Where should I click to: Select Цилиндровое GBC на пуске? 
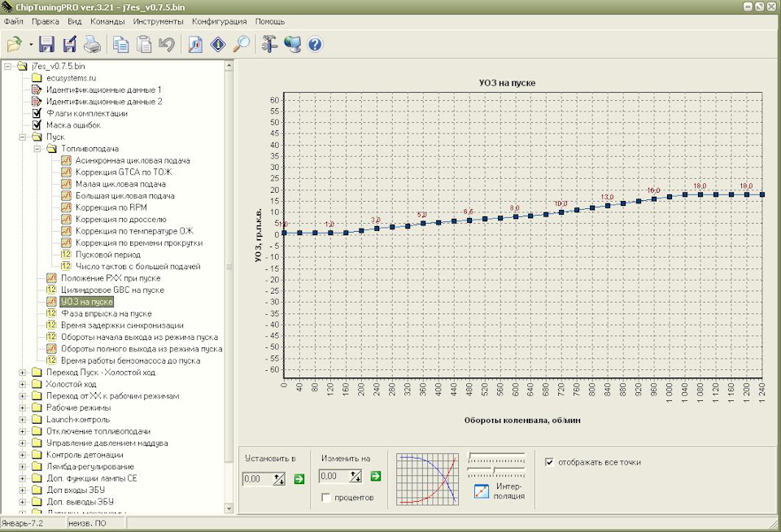point(112,290)
